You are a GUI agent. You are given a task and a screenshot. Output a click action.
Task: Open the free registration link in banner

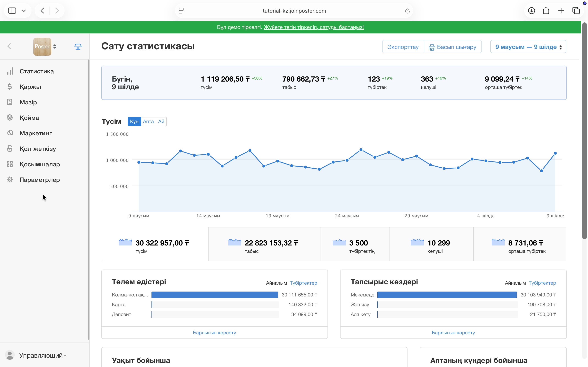(x=314, y=27)
